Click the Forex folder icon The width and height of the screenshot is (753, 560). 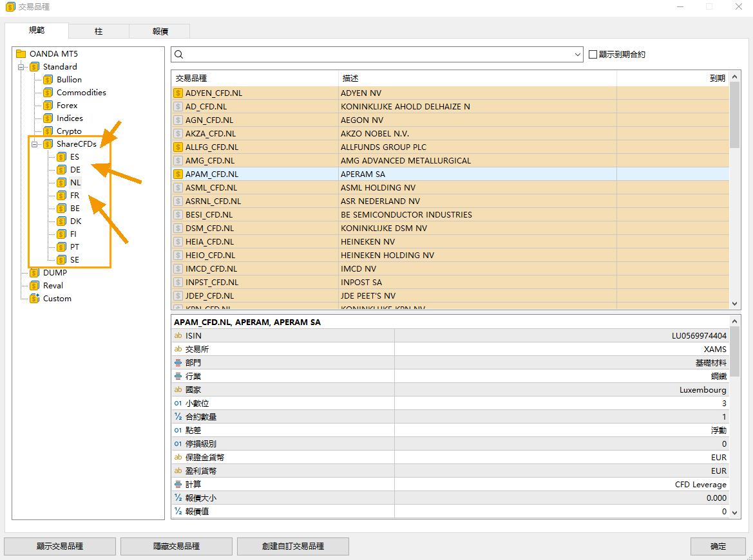pyautogui.click(x=48, y=106)
